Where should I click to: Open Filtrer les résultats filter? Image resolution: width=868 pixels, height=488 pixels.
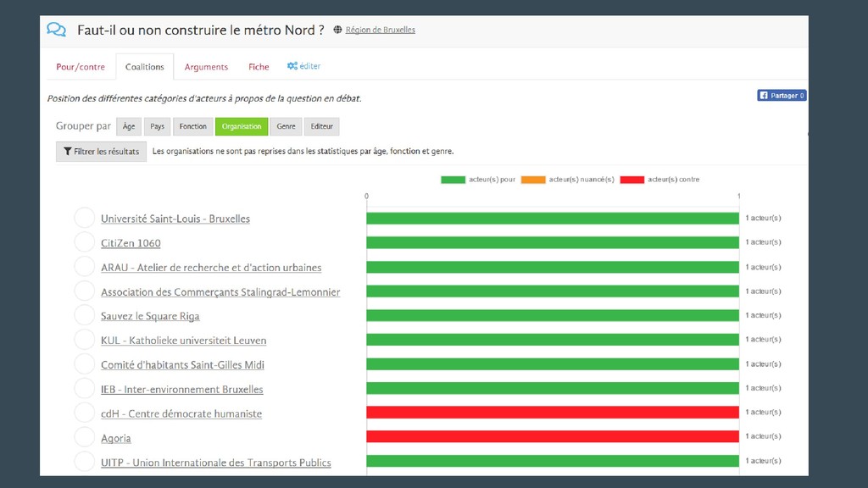click(102, 152)
